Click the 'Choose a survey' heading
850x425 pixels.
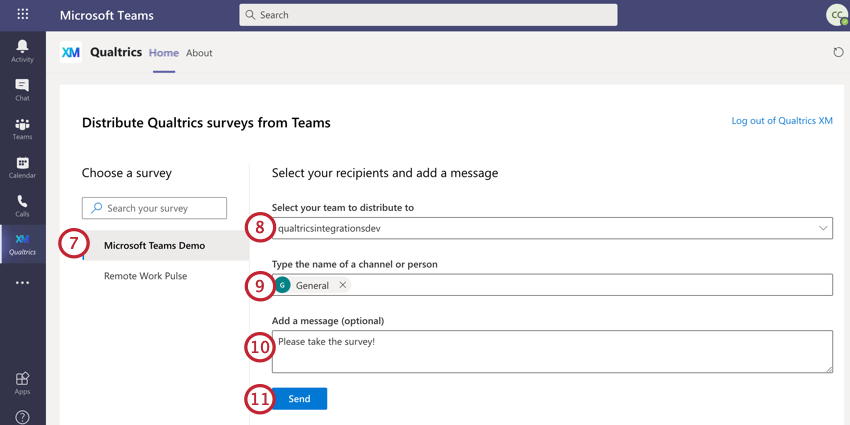pyautogui.click(x=127, y=173)
